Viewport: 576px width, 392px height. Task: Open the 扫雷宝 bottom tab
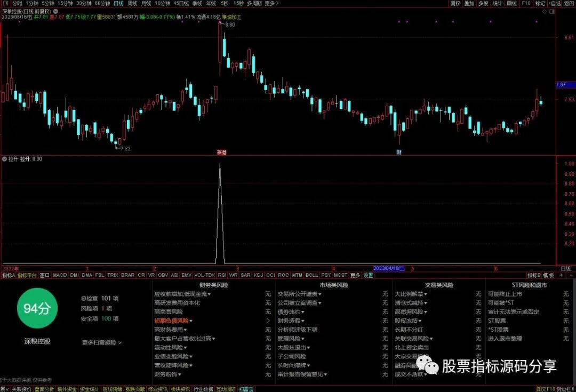[246, 389]
